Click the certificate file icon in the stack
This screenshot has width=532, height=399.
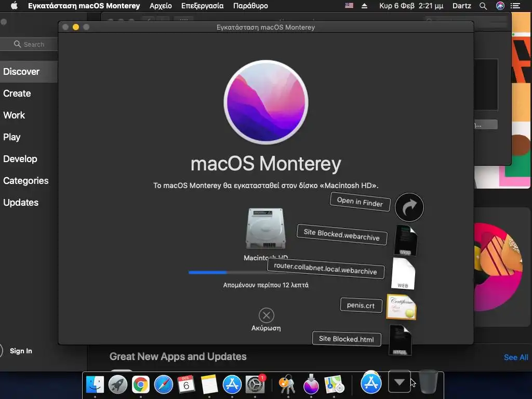402,307
